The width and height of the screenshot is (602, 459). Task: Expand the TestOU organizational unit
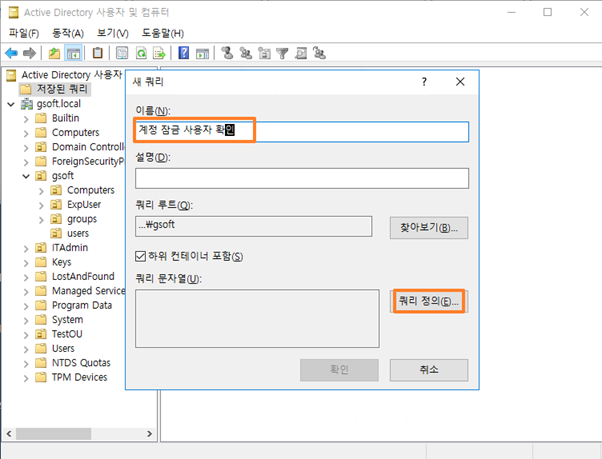click(x=26, y=335)
